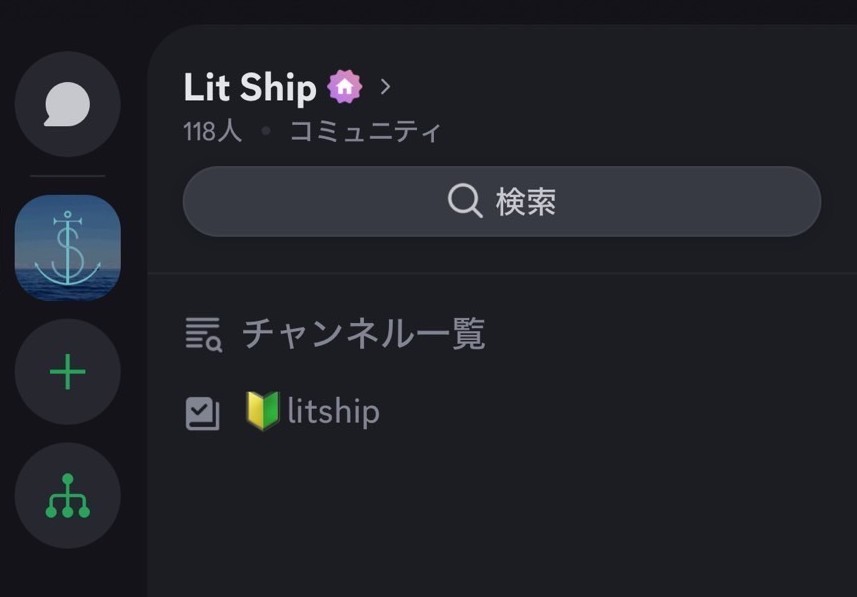The width and height of the screenshot is (857, 597).
Task: Open the チャンネル一覧 channel list
Action: (x=362, y=333)
